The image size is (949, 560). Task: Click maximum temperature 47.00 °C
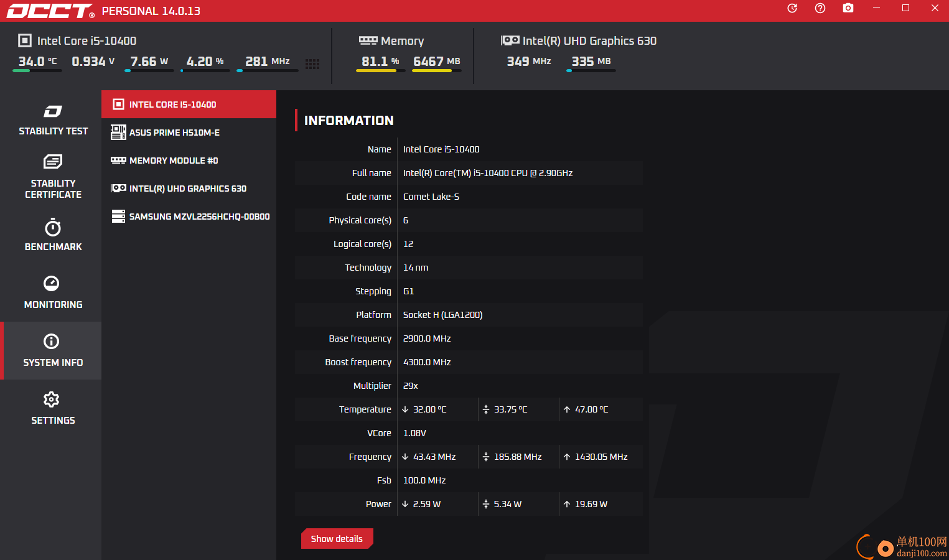point(592,409)
